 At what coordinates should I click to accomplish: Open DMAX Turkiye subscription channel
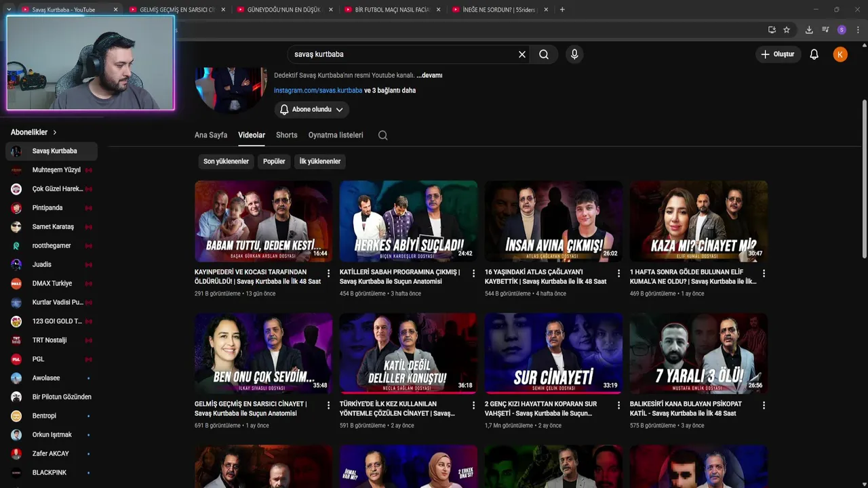[x=52, y=283]
